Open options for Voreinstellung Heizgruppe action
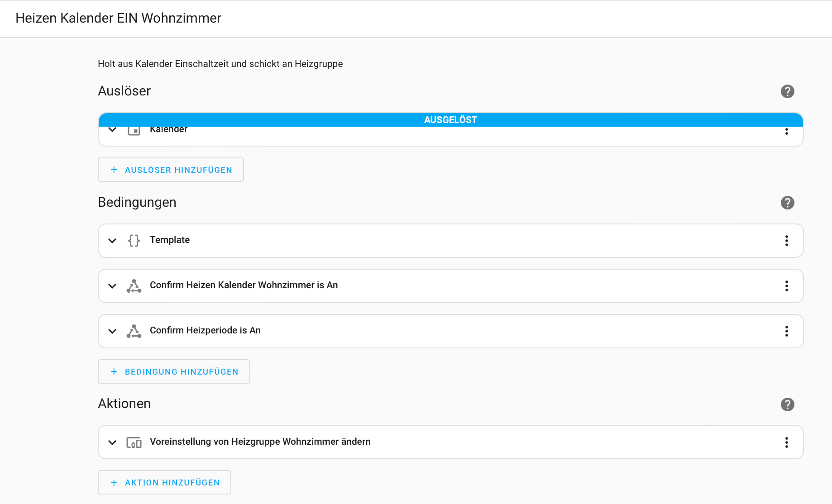Screen dimensions: 832x504 pyautogui.click(x=786, y=442)
